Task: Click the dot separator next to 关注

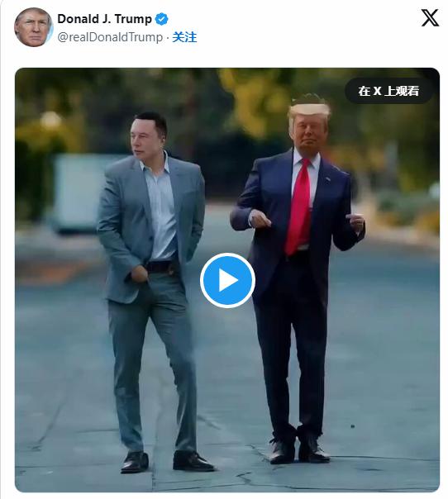Action: [168, 37]
